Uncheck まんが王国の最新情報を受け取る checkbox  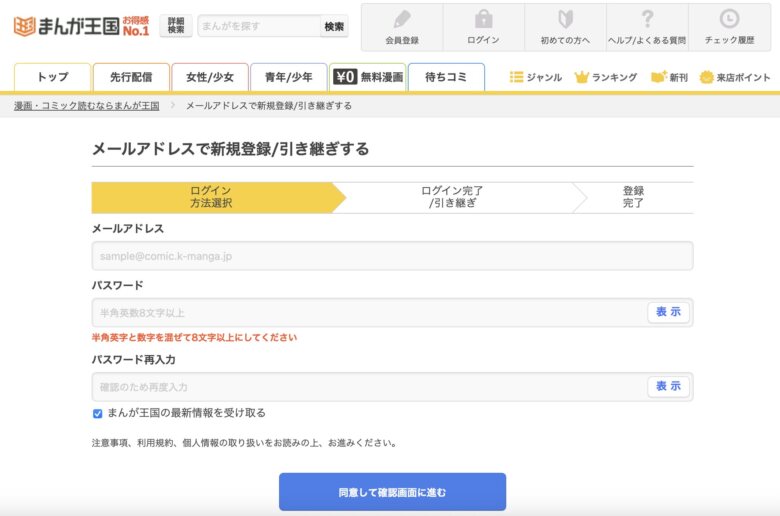pyautogui.click(x=98, y=413)
